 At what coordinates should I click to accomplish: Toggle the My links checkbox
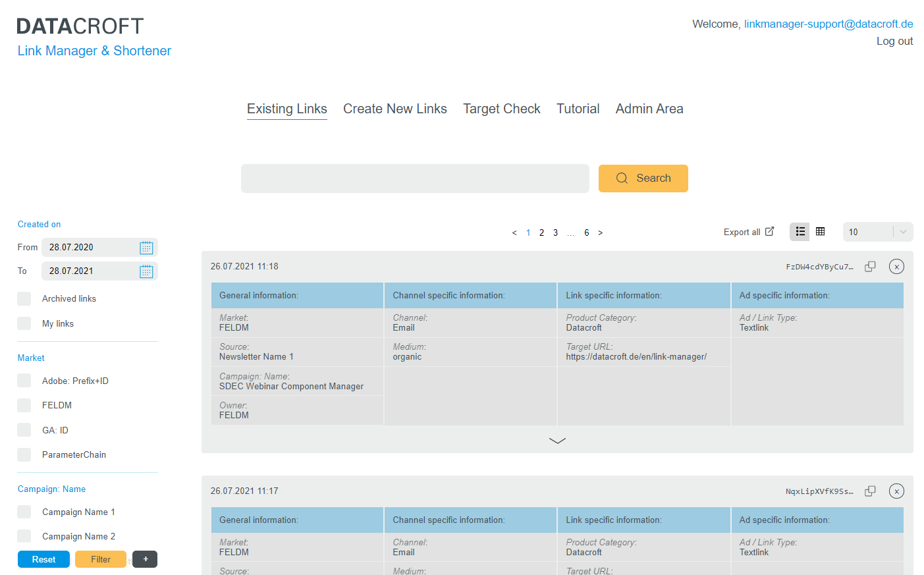tap(24, 323)
